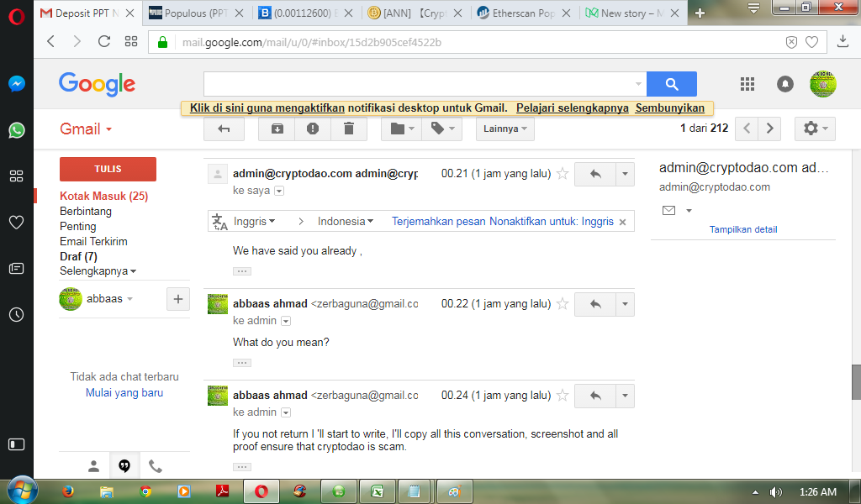Open Opera start page grid icon
Screen dimensions: 861x504
tap(131, 41)
